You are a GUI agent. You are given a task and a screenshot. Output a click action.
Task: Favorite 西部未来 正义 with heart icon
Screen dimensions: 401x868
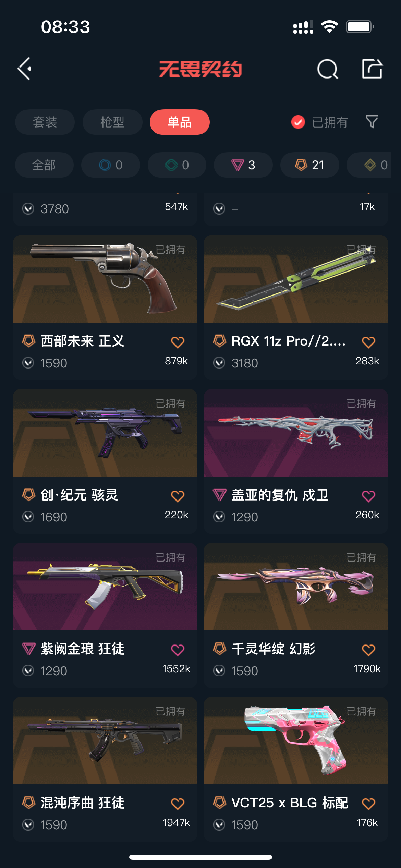click(178, 342)
